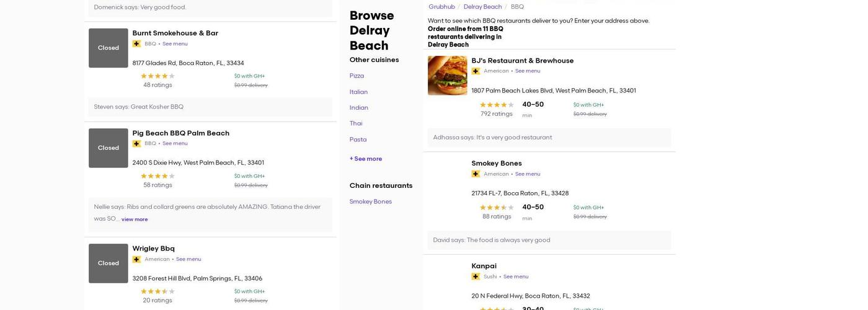This screenshot has width=868, height=310.
Task: Open Wrigley Bbq restaurant title
Action: 154,249
